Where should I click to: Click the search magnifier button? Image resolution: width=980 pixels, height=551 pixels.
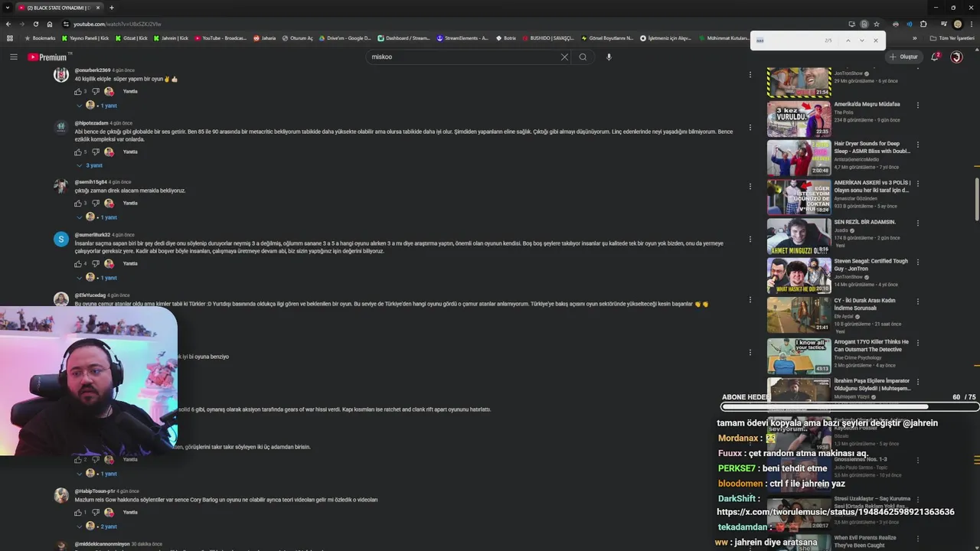[583, 57]
